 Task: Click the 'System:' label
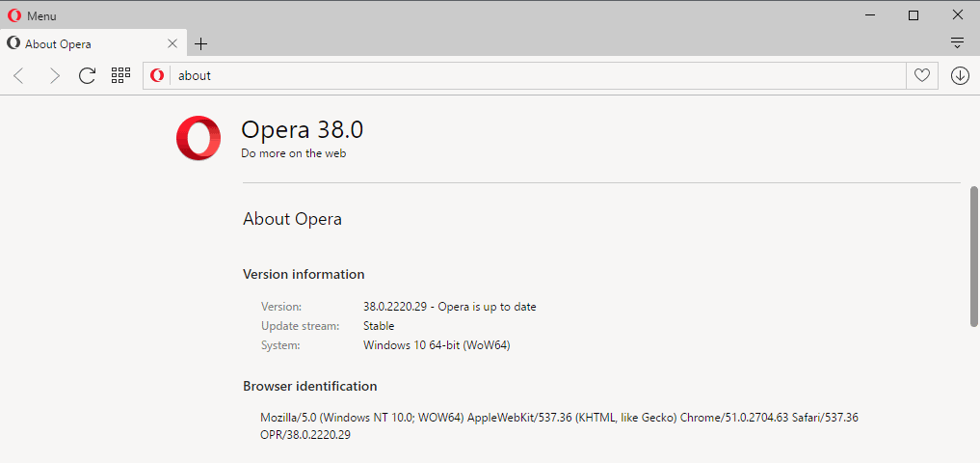280,344
